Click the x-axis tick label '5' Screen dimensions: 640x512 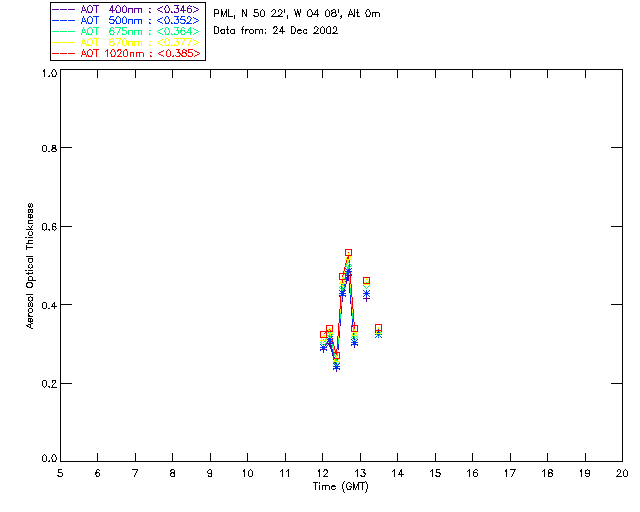[x=60, y=473]
